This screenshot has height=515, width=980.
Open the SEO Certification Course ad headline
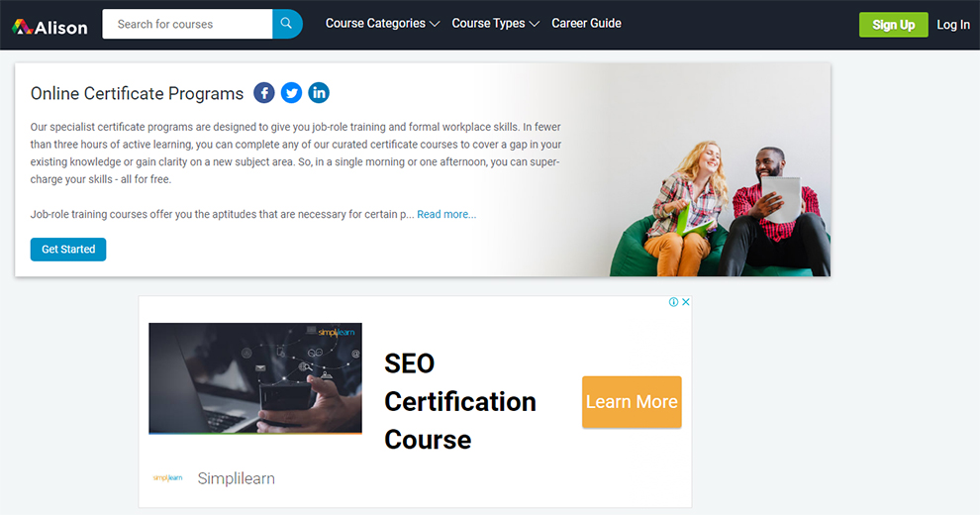tap(459, 401)
